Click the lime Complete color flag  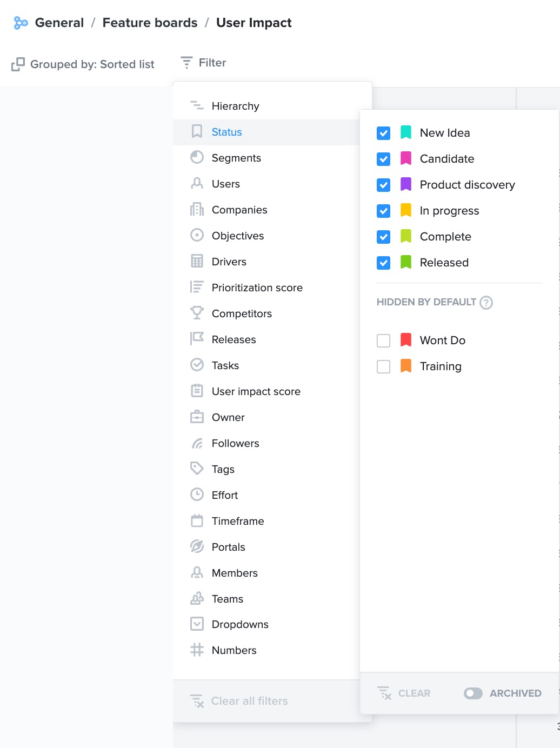point(406,236)
